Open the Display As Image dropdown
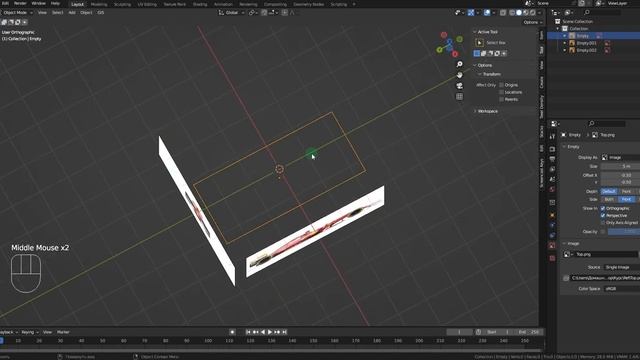 620,158
